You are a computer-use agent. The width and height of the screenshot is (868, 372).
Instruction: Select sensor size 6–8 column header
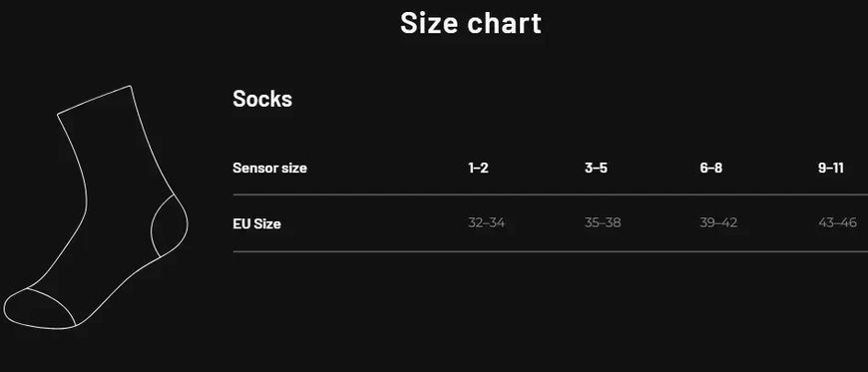click(x=710, y=168)
